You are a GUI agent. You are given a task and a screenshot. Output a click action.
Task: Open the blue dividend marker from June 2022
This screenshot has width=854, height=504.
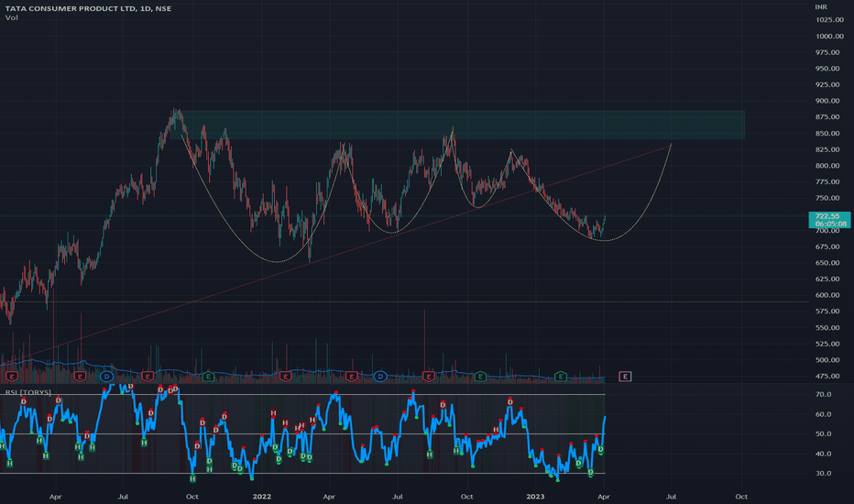pos(380,377)
